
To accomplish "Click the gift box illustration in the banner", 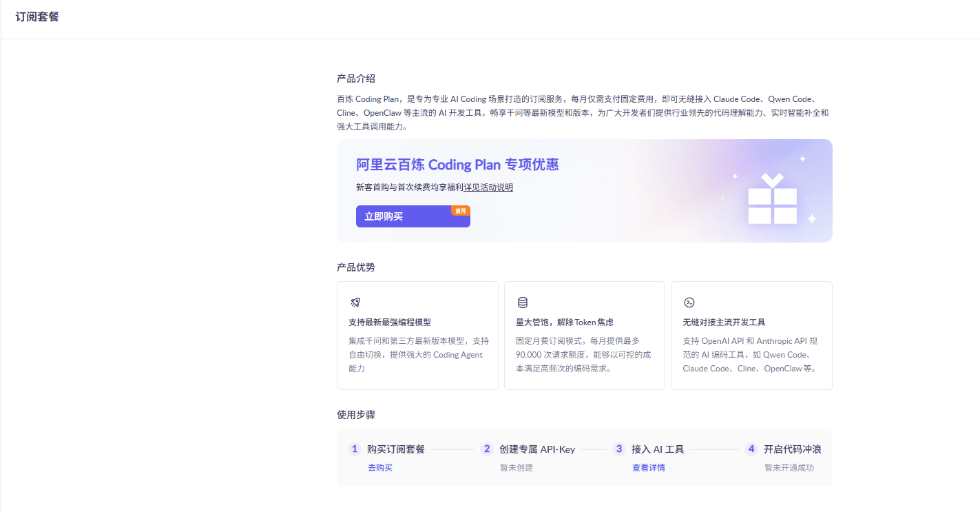I will click(772, 199).
